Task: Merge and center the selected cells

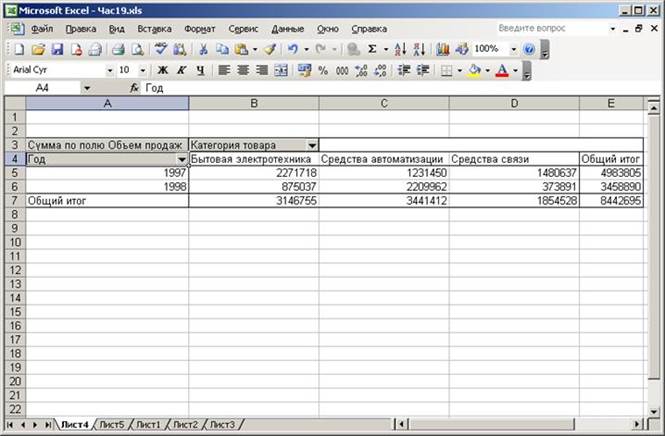Action: coord(281,70)
